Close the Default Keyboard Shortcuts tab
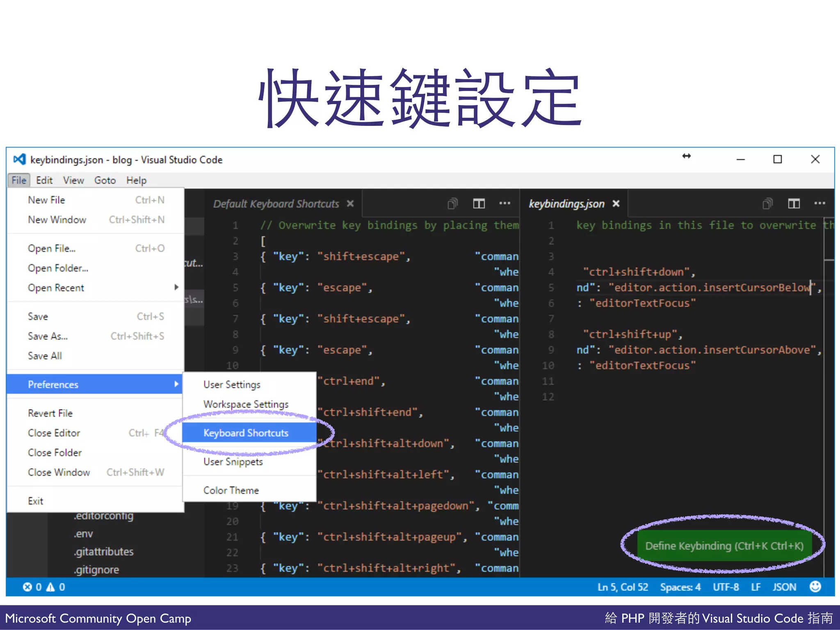 coord(350,203)
